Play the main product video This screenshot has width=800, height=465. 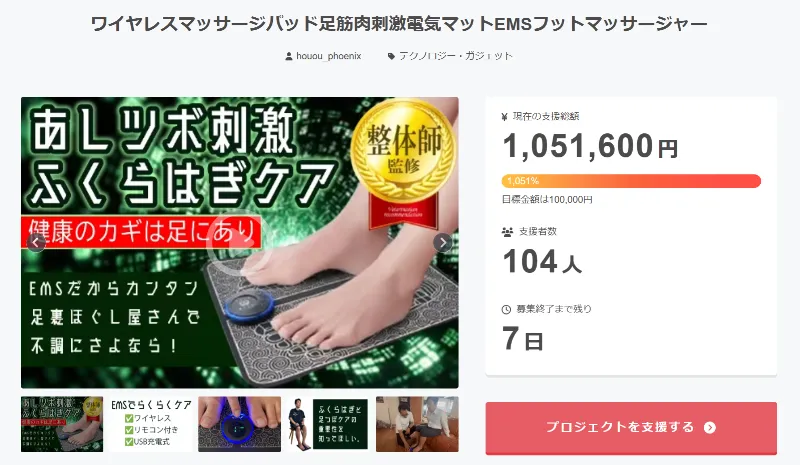(x=239, y=243)
